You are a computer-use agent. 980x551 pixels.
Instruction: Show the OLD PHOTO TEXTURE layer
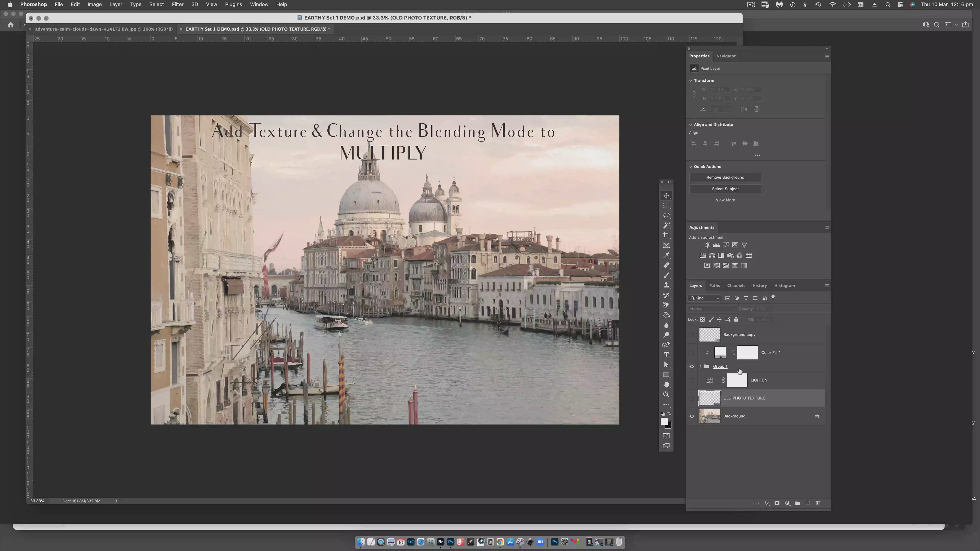pyautogui.click(x=692, y=398)
